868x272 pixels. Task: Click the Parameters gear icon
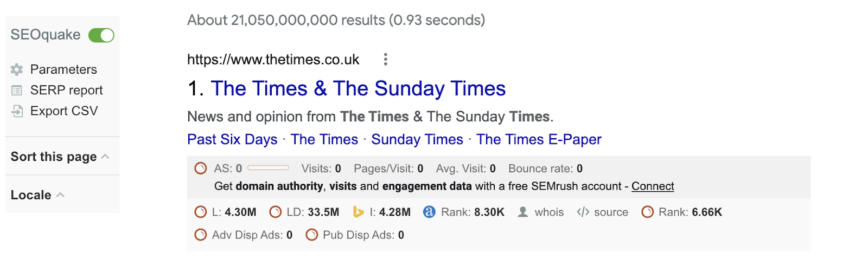click(x=17, y=69)
